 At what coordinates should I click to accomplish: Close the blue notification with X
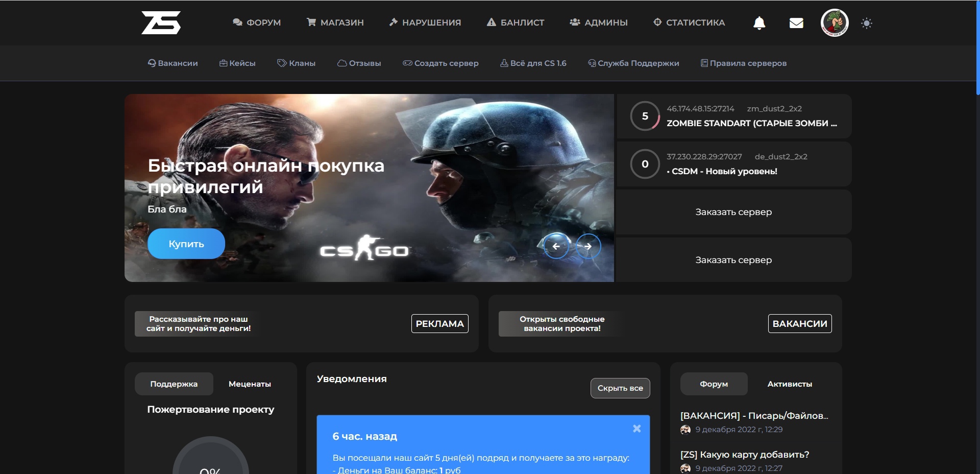coord(636,429)
